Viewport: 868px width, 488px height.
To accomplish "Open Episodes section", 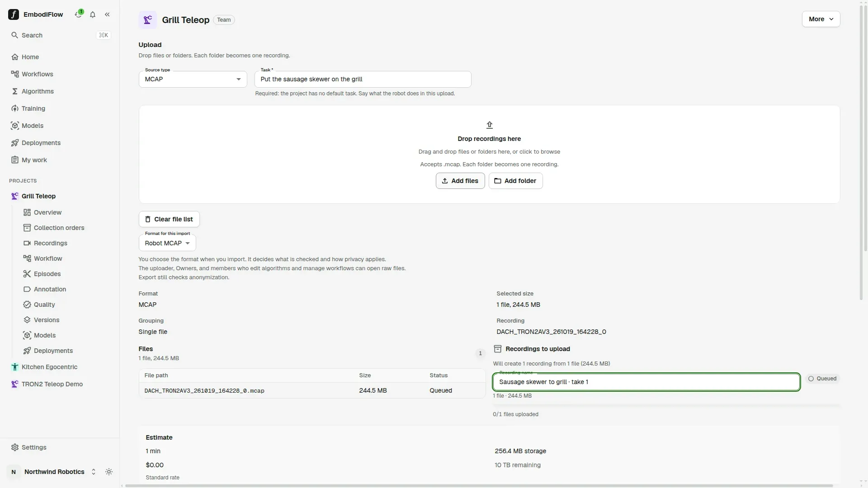I will click(x=66, y=274).
